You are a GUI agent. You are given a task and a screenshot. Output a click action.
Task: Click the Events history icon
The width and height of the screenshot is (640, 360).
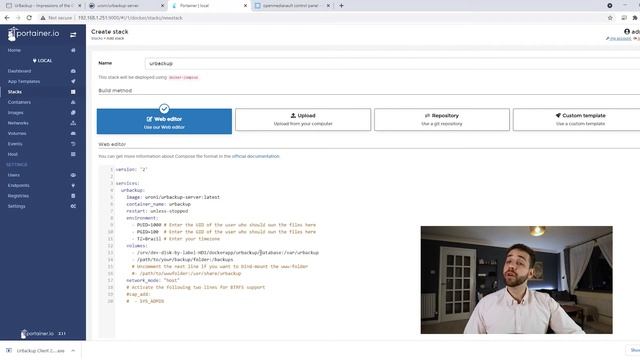[73, 144]
